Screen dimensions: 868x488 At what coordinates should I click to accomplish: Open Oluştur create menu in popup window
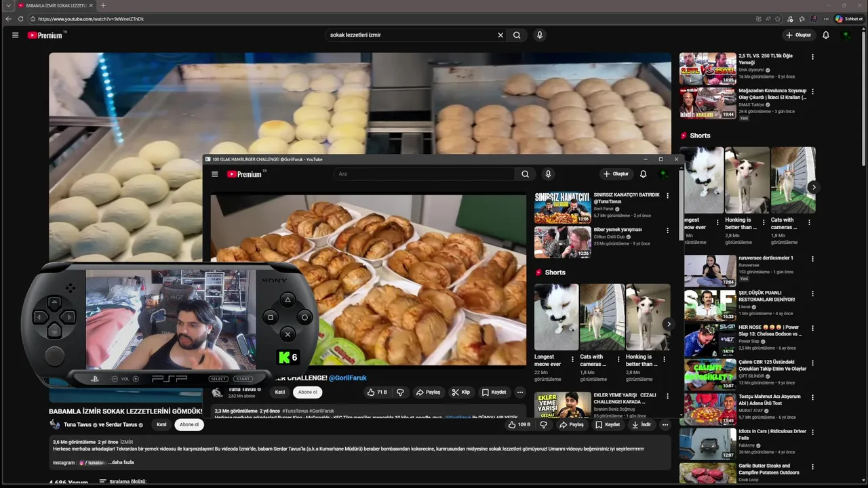(616, 174)
